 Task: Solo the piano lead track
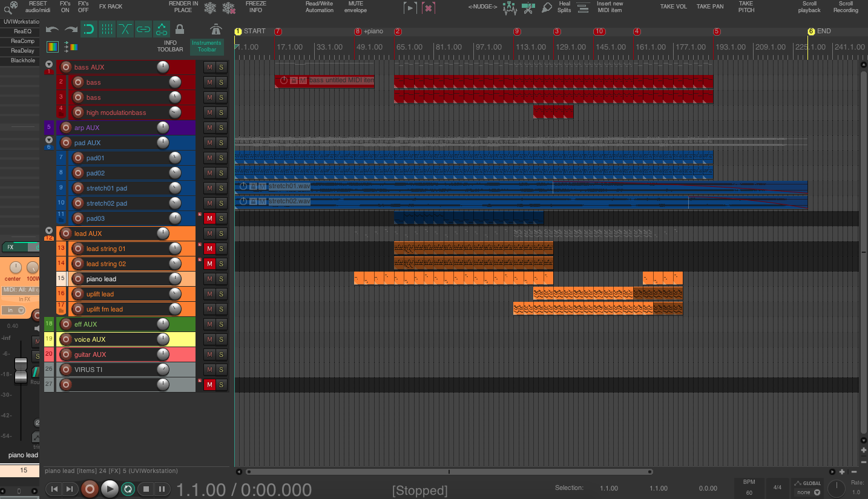[x=221, y=279]
